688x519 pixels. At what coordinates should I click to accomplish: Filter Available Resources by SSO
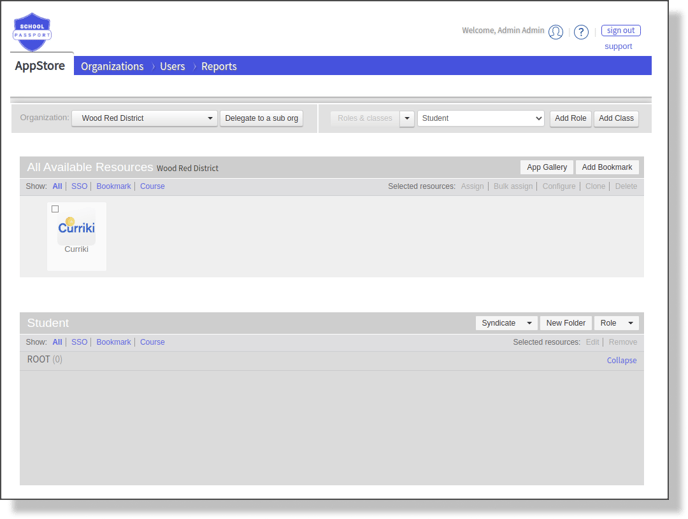pos(79,186)
